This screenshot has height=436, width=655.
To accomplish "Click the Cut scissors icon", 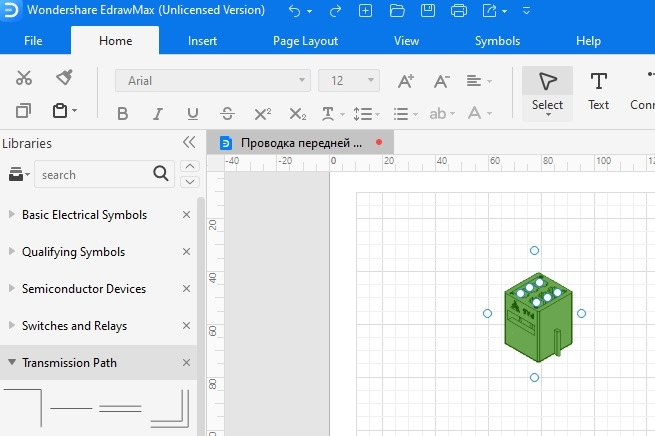I will [25, 78].
